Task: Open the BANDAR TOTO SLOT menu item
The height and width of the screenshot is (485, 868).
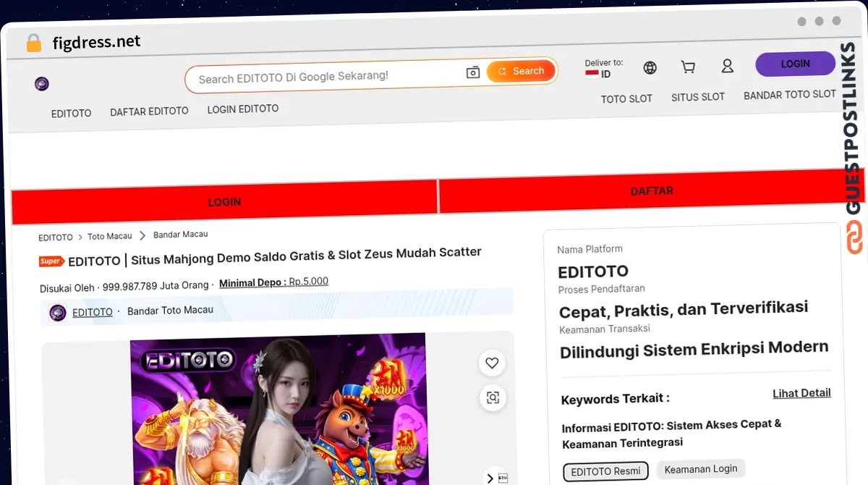Action: pyautogui.click(x=790, y=94)
